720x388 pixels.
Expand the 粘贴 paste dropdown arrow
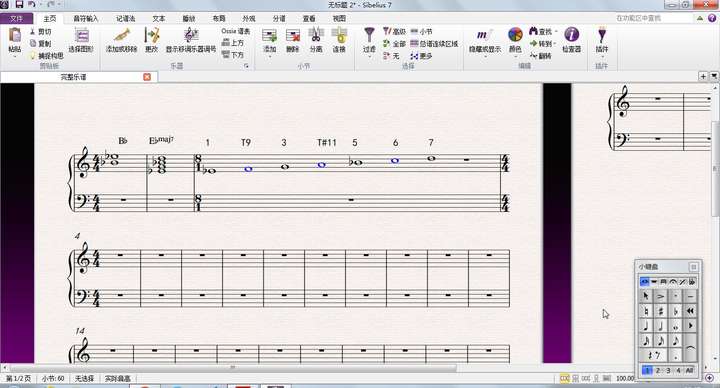click(x=15, y=56)
